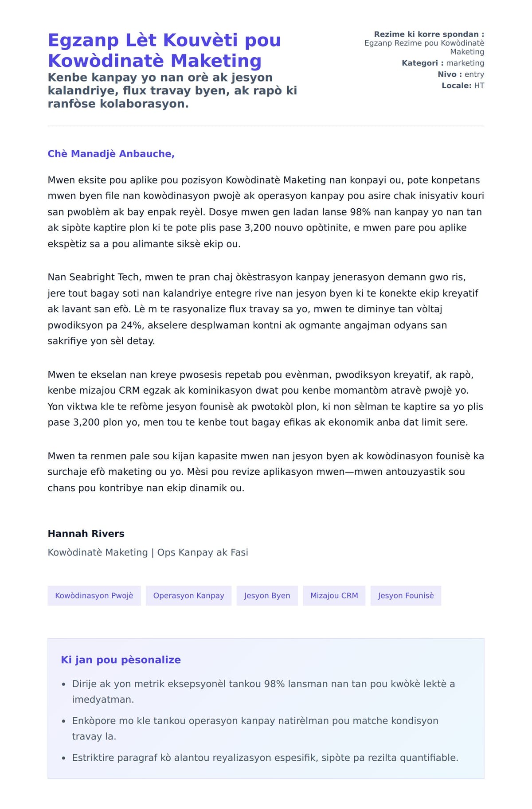
Task: Click the tip beginning "Enkòpore mo kle tankou"
Action: coord(255,728)
